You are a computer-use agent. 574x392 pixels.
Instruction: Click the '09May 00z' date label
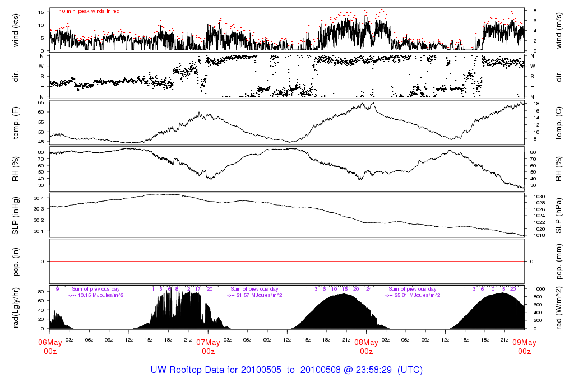coord(524,347)
